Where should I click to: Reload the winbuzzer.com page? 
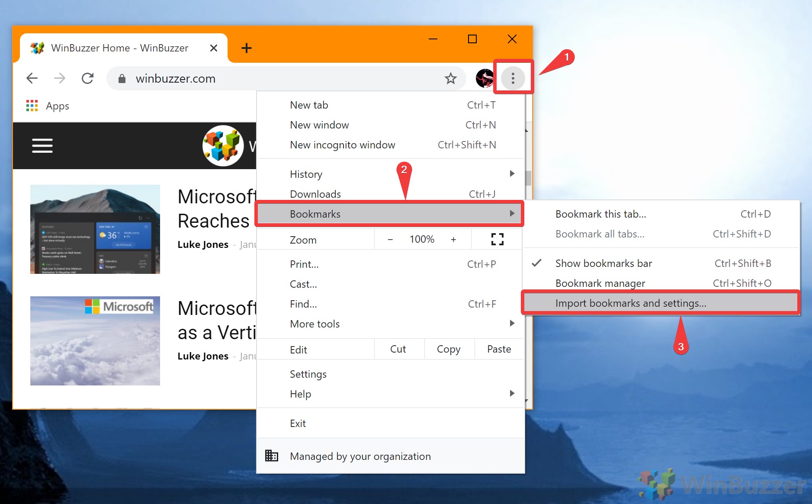pyautogui.click(x=87, y=78)
